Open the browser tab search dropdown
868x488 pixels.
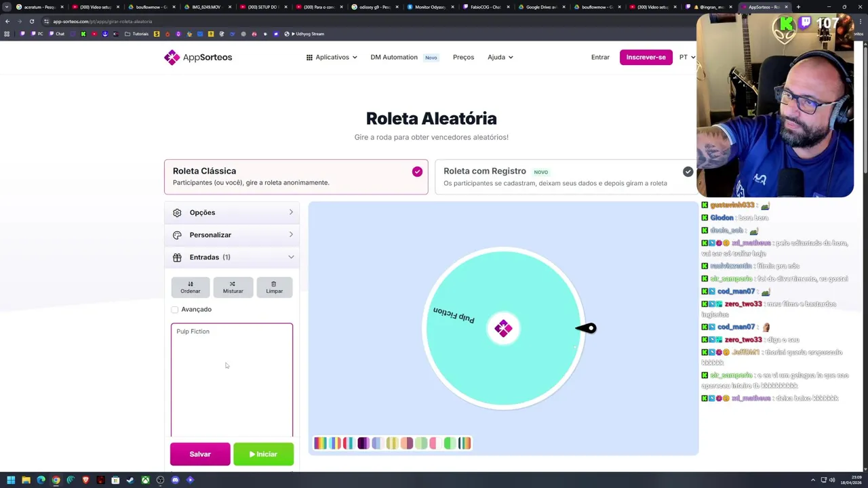pos(7,7)
